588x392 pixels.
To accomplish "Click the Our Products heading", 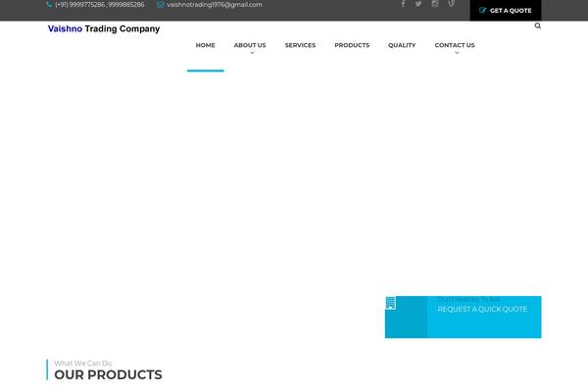I will [108, 374].
